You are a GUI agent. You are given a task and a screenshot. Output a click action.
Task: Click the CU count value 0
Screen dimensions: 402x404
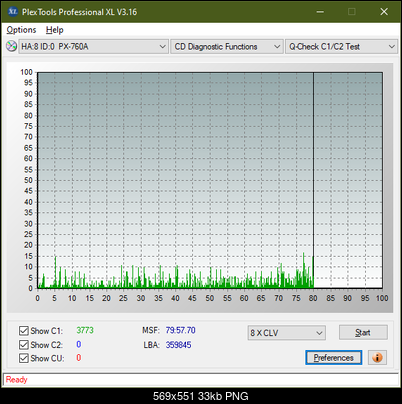pyautogui.click(x=79, y=358)
